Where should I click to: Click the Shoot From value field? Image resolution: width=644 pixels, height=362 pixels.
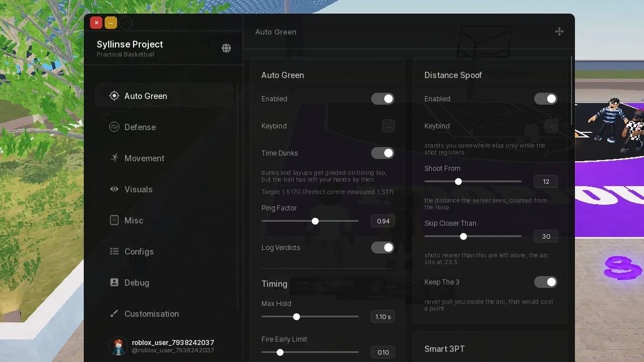[x=546, y=182]
